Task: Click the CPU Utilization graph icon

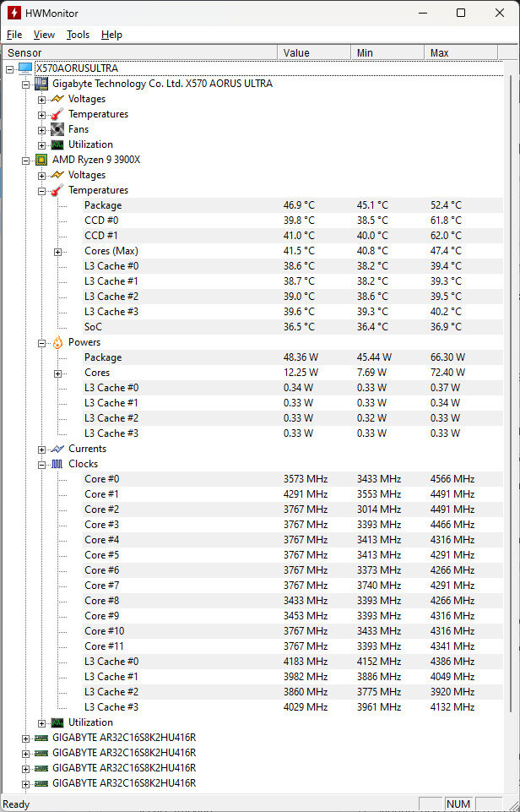Action: pyautogui.click(x=57, y=722)
